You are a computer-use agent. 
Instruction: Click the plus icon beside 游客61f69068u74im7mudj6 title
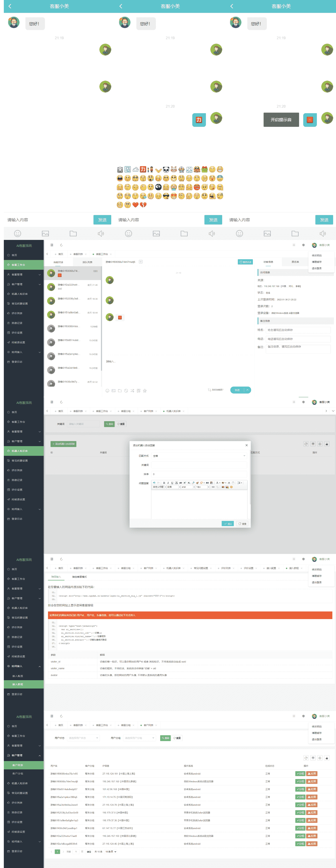point(141,261)
